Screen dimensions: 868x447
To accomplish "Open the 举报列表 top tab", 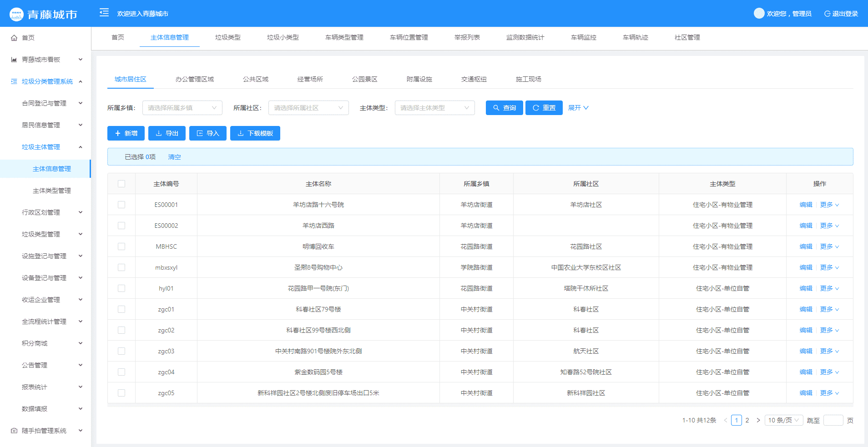I will (x=467, y=37).
